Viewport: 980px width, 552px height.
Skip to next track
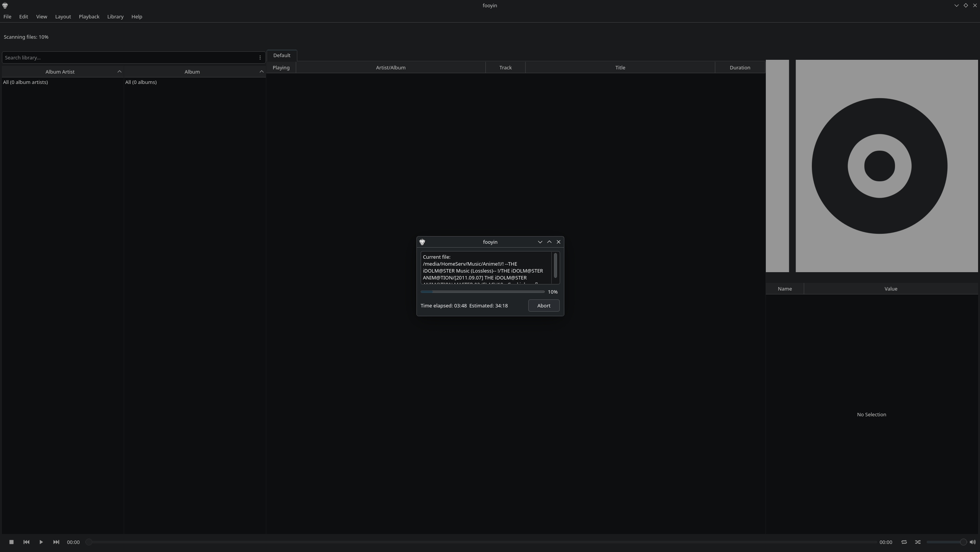click(x=56, y=542)
